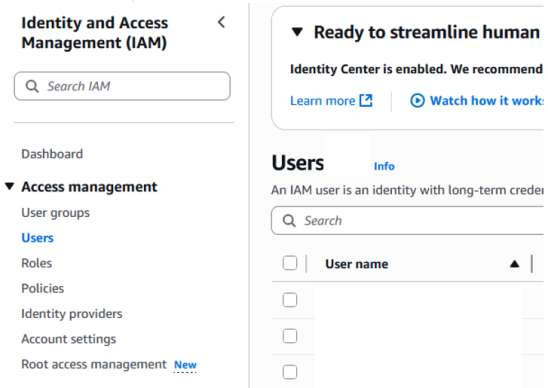Image resolution: width=548 pixels, height=388 pixels.
Task: Collapse the Ready to streamline human banner
Action: [x=297, y=32]
